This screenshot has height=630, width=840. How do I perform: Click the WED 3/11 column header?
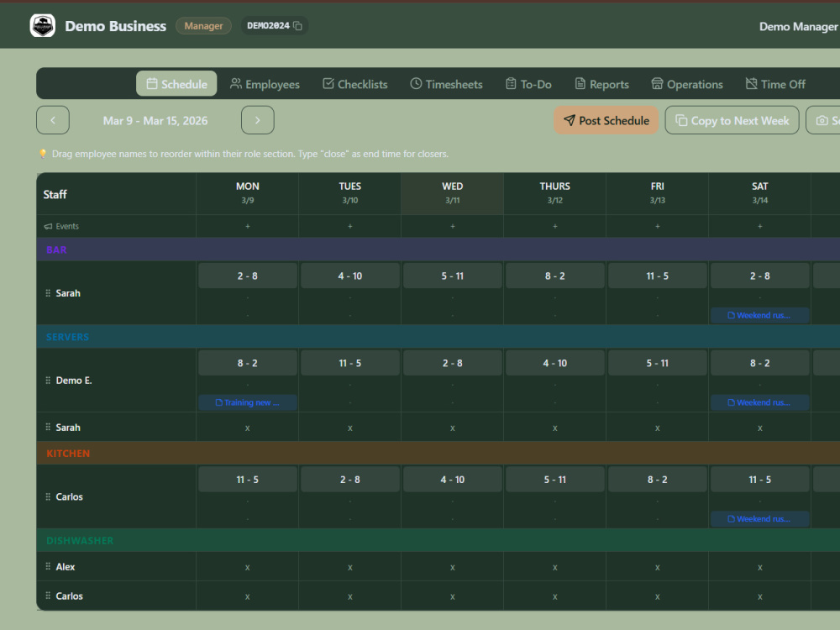click(x=453, y=193)
